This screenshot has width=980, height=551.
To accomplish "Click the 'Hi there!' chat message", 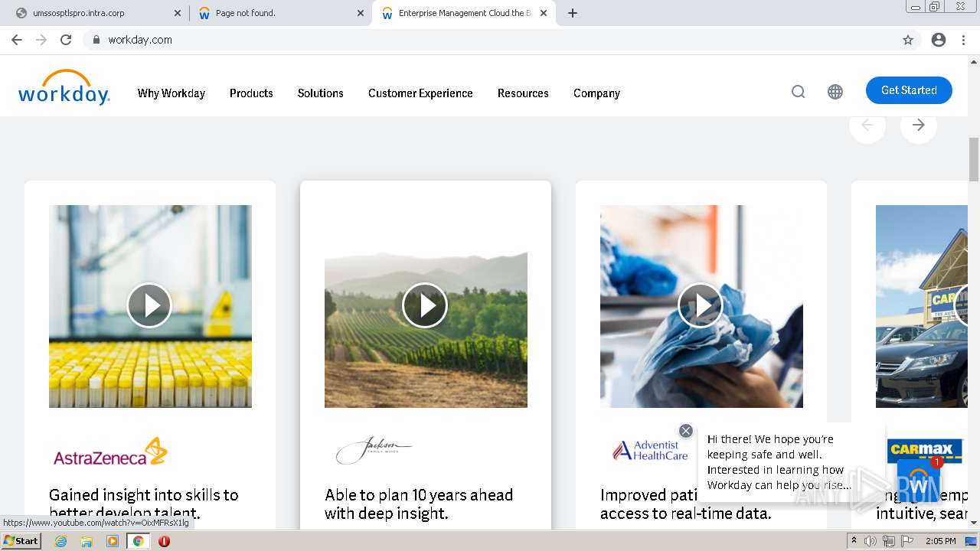I will click(x=779, y=462).
